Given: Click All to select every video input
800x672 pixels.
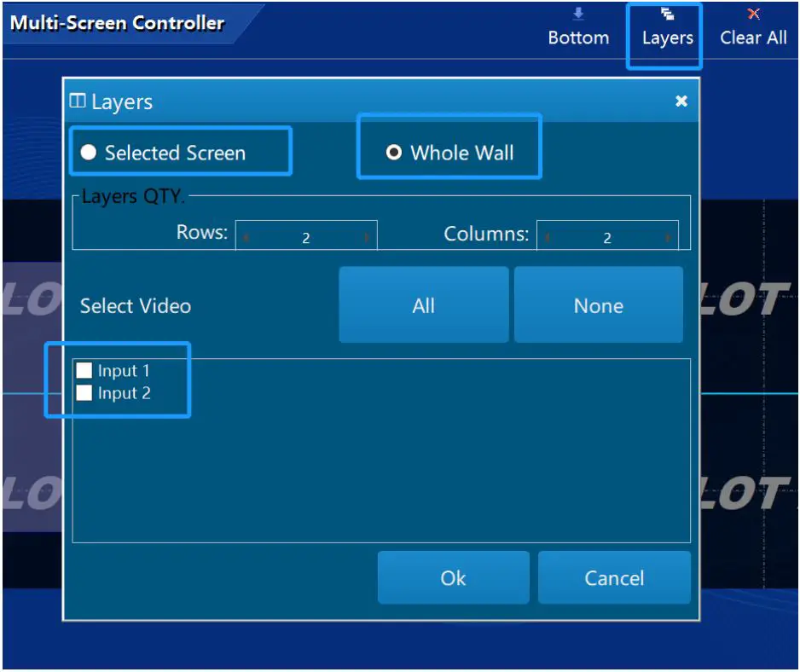Looking at the screenshot, I should pyautogui.click(x=424, y=304).
